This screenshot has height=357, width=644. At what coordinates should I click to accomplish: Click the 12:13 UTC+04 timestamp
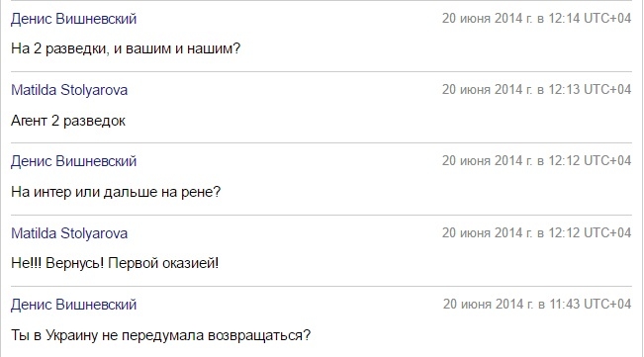click(536, 89)
